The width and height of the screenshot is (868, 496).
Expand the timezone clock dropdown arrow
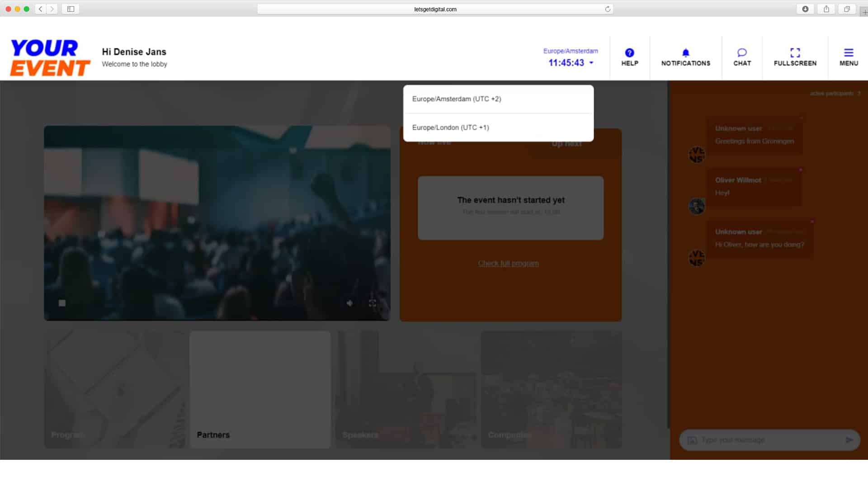(x=591, y=63)
